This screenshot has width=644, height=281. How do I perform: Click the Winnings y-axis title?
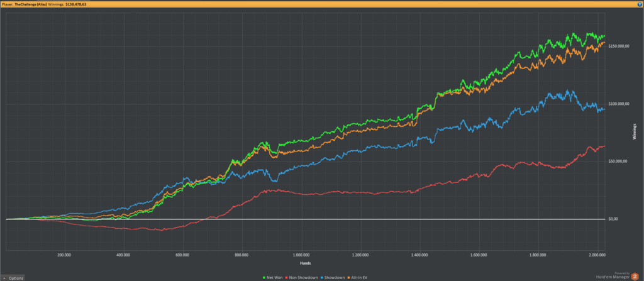point(635,132)
